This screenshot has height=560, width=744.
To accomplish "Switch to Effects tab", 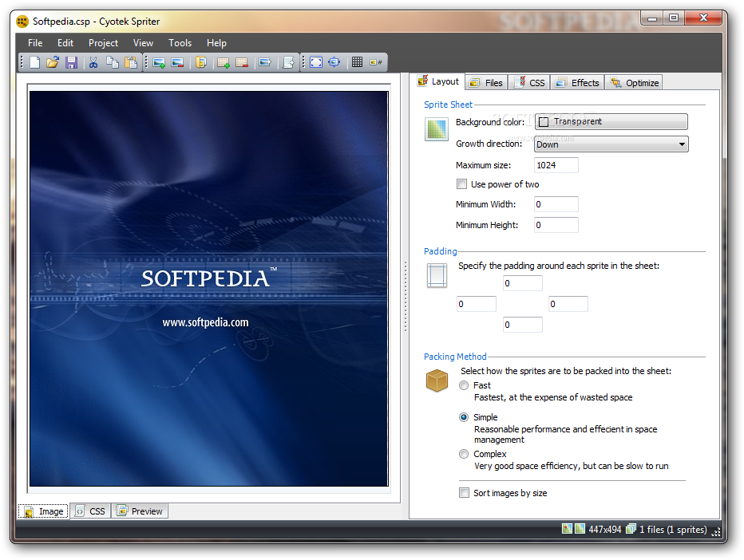I will 577,83.
